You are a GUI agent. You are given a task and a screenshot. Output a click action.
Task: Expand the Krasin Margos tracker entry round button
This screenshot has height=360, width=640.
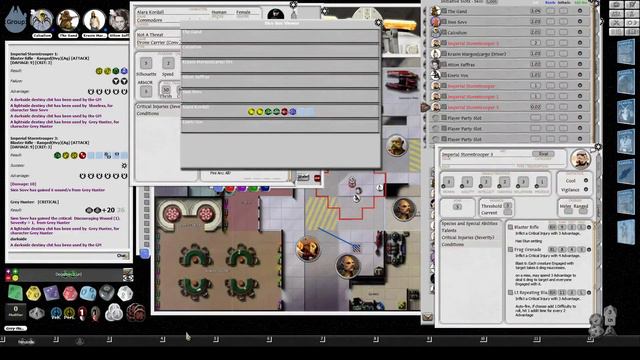point(580,53)
